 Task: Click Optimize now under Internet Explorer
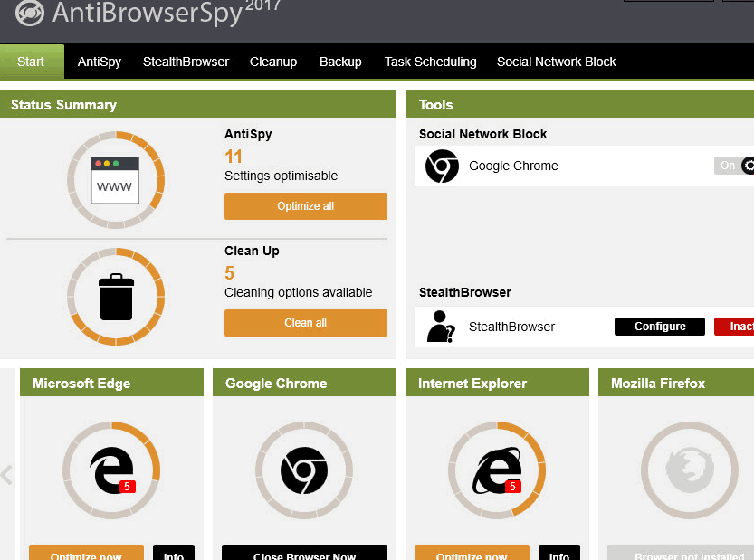point(472,553)
